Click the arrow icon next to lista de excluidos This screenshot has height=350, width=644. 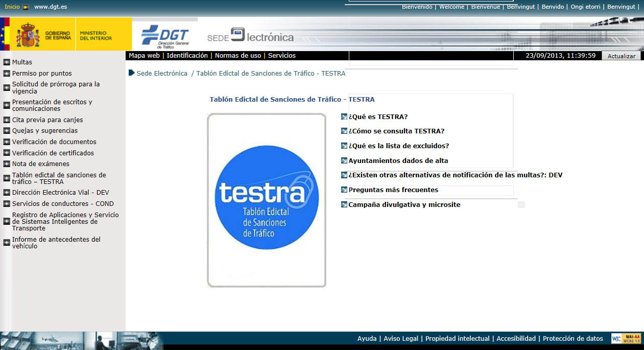pos(344,146)
